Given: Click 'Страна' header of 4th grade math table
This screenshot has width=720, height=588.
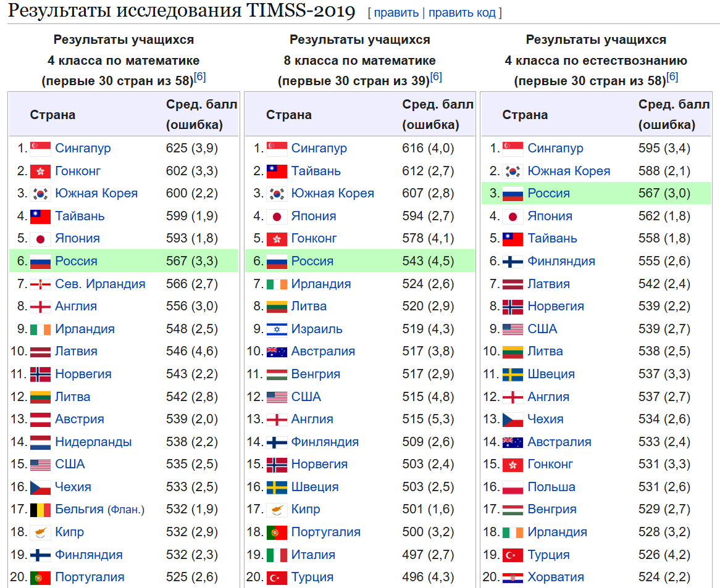Looking at the screenshot, I should click(53, 115).
